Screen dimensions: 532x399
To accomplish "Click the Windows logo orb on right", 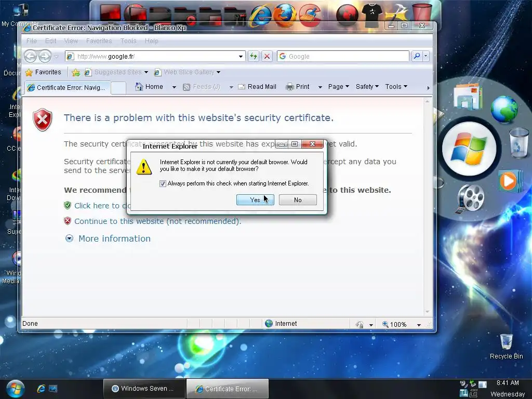I will coord(469,149).
